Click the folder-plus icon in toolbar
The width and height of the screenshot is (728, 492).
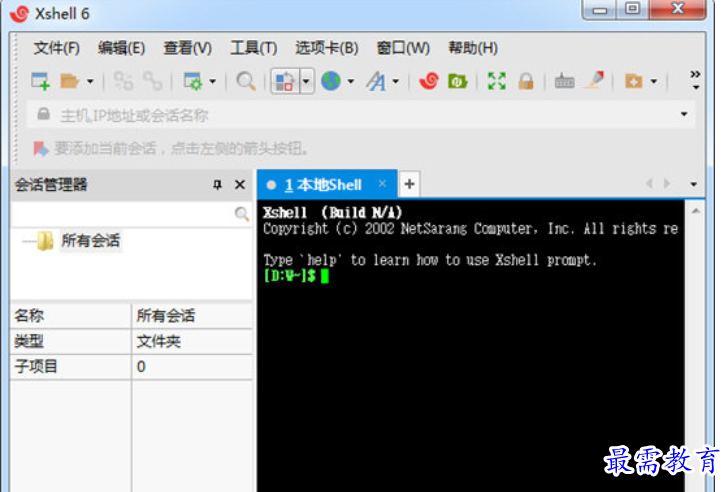tap(634, 81)
